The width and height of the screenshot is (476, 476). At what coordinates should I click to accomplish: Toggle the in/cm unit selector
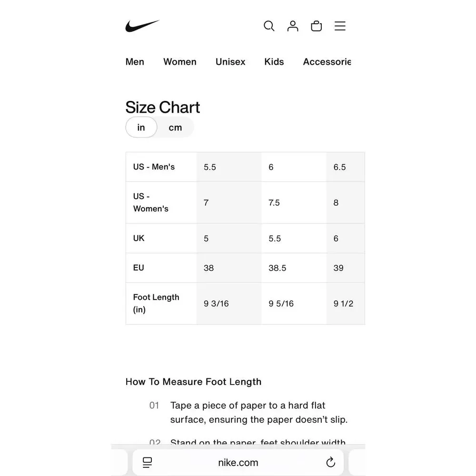click(159, 127)
